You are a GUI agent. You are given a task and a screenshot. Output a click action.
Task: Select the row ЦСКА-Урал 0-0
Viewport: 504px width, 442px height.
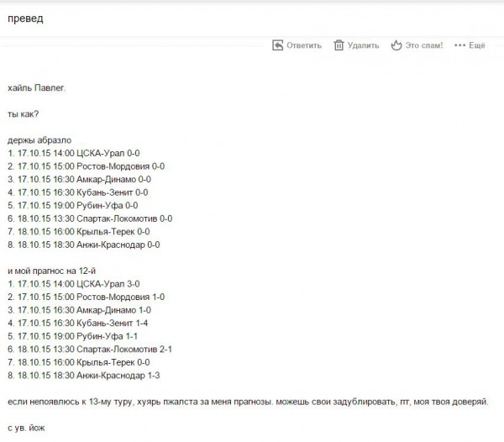74,153
